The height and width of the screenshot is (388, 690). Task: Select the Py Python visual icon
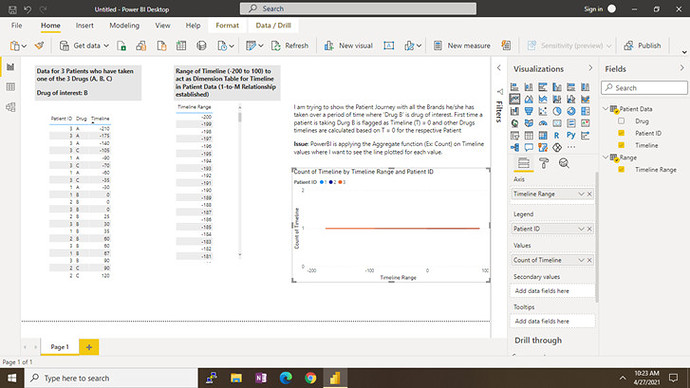[x=571, y=135]
